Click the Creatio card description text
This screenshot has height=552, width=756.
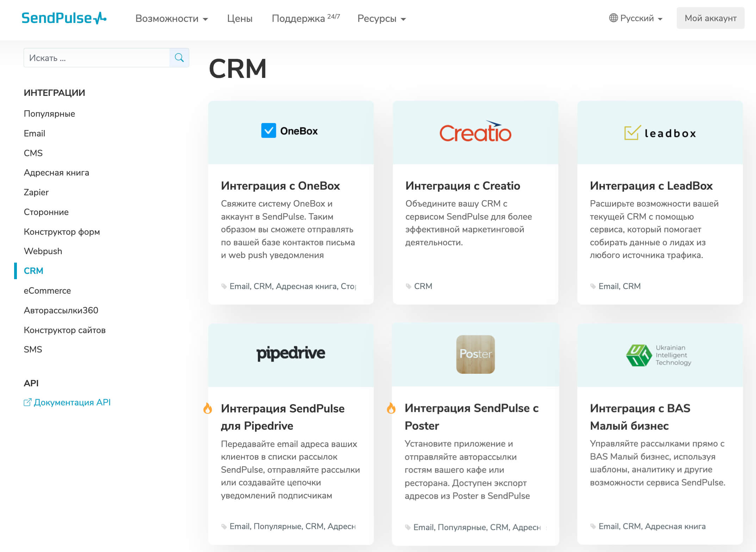(x=469, y=223)
